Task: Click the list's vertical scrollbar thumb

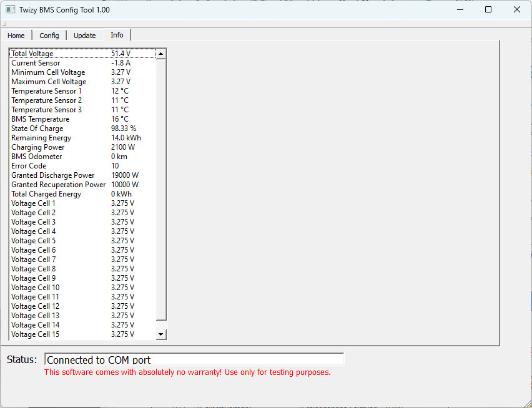Action: (161, 187)
